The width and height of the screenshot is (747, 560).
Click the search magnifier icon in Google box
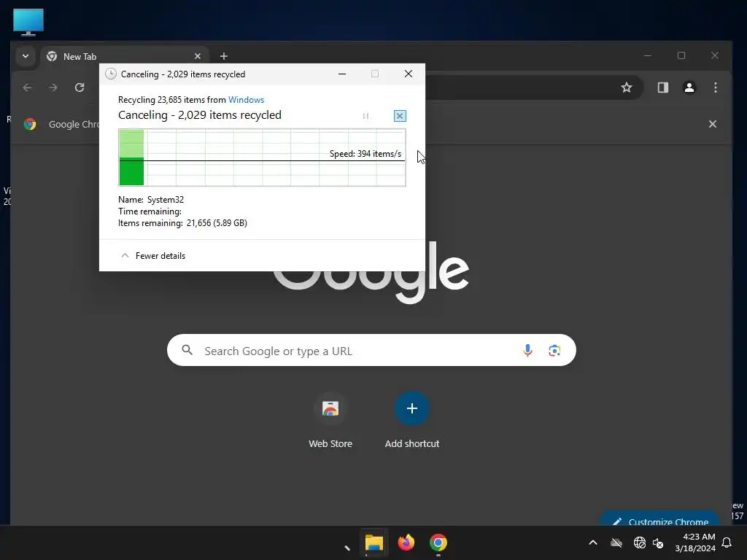pyautogui.click(x=187, y=351)
